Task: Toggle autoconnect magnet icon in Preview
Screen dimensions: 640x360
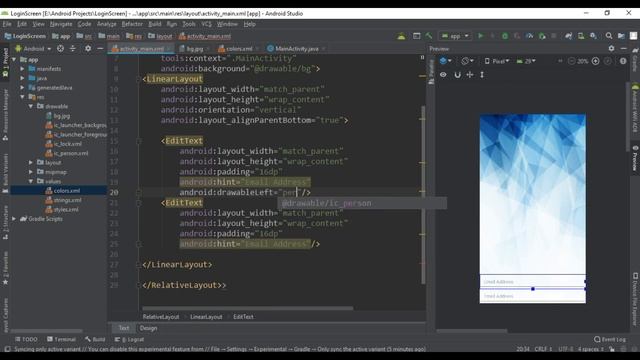Action: (457, 75)
